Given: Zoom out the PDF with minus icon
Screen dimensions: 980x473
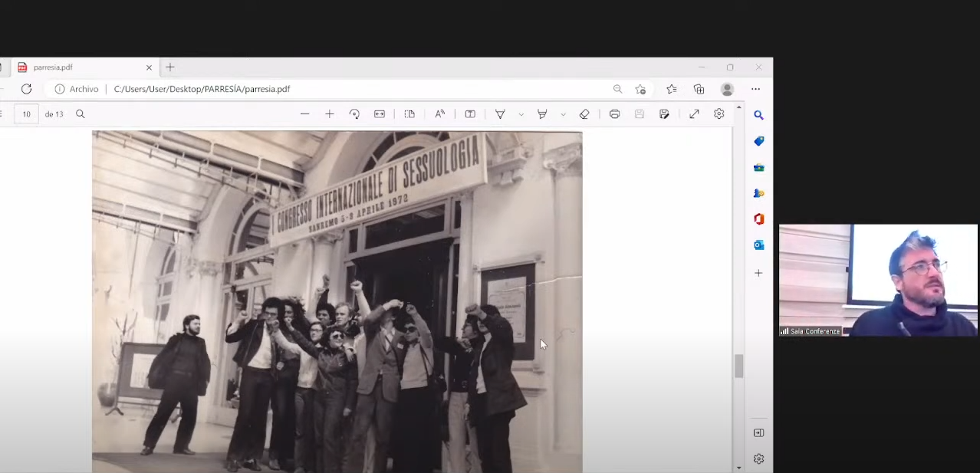Looking at the screenshot, I should [304, 114].
